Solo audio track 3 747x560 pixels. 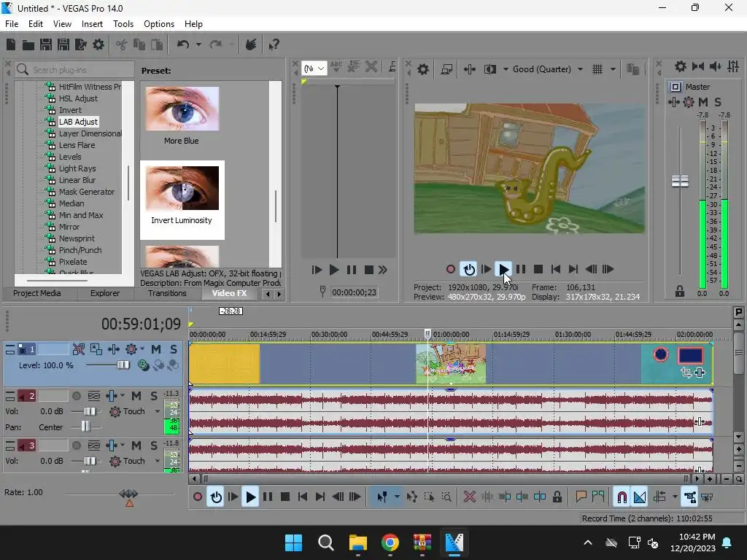pos(153,446)
